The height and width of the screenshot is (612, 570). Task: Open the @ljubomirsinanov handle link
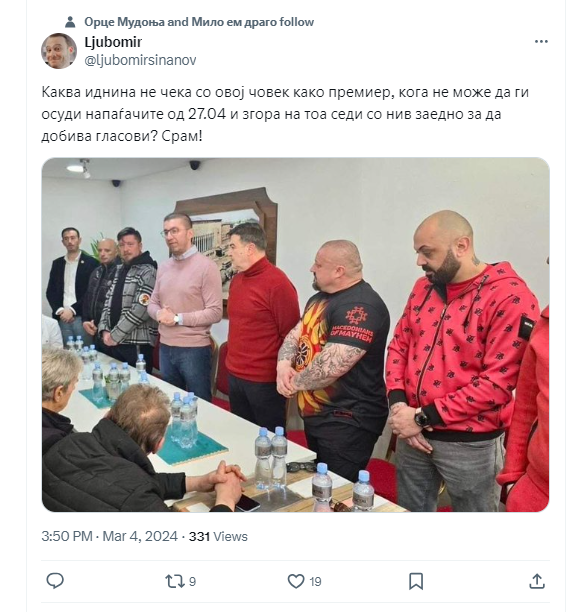coord(141,60)
